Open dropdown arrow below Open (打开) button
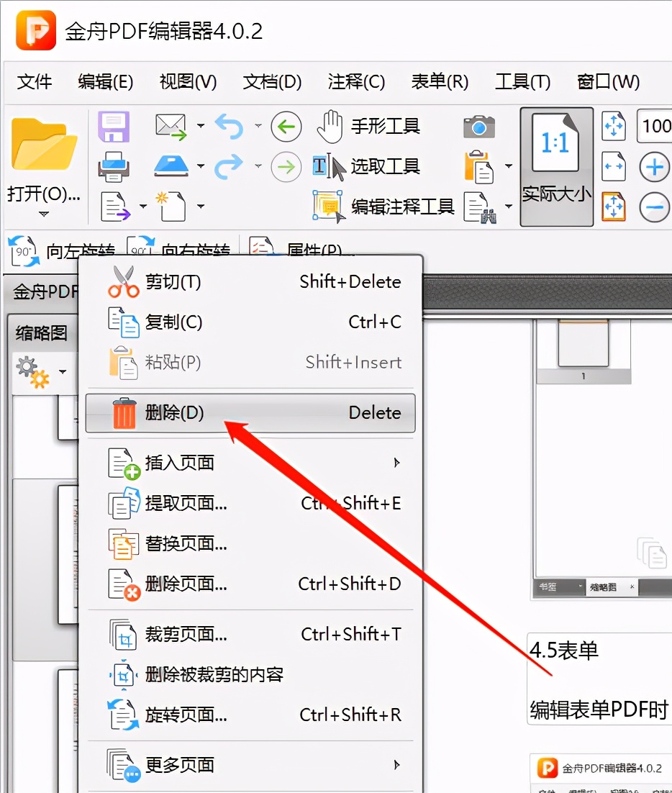 (44, 214)
